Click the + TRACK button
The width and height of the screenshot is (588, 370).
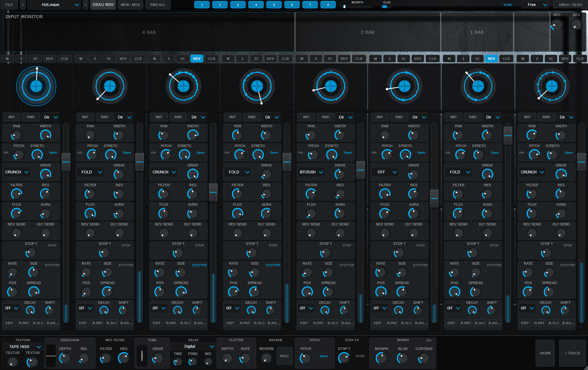click(573, 353)
